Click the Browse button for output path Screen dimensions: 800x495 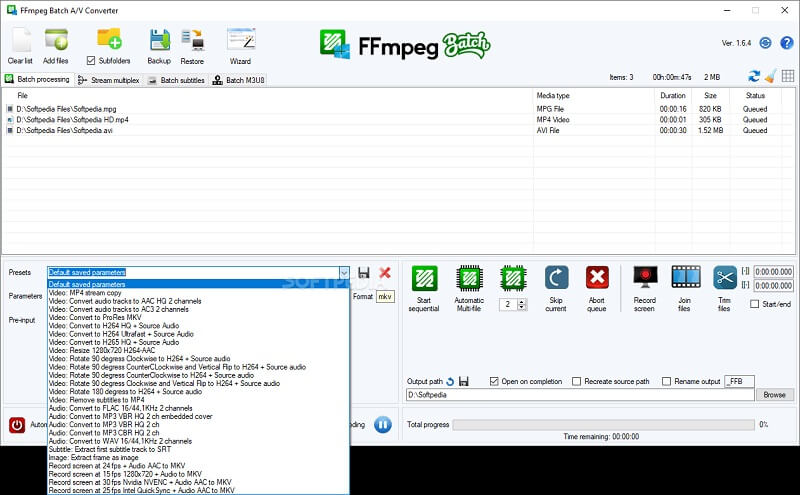pyautogui.click(x=774, y=395)
